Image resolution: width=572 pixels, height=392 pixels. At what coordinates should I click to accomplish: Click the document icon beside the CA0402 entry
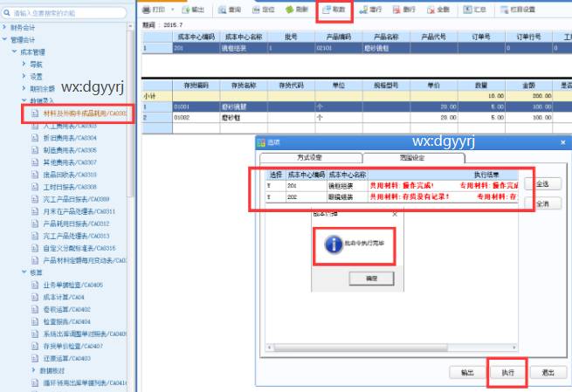click(35, 310)
